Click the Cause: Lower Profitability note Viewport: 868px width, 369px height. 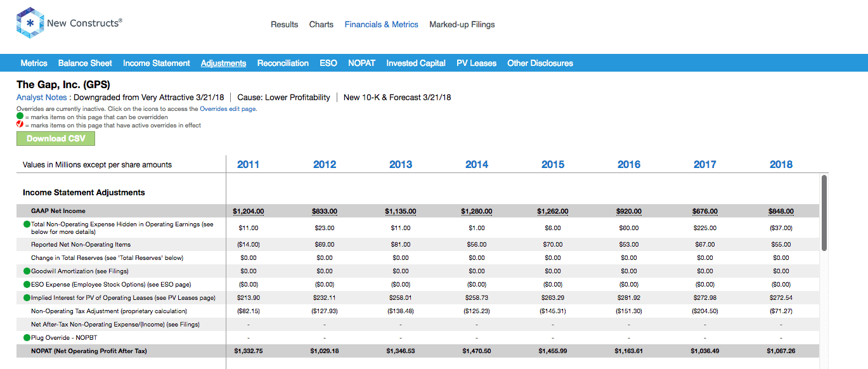(283, 97)
